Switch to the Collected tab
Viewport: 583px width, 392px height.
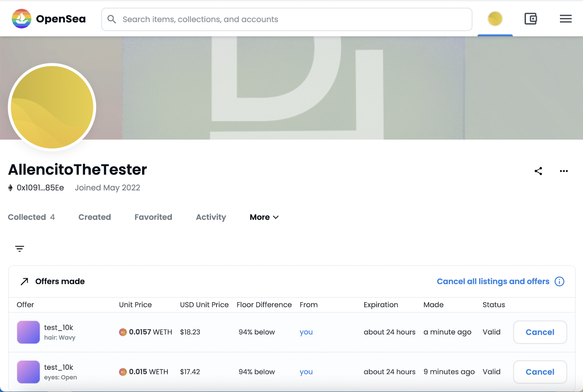[31, 217]
